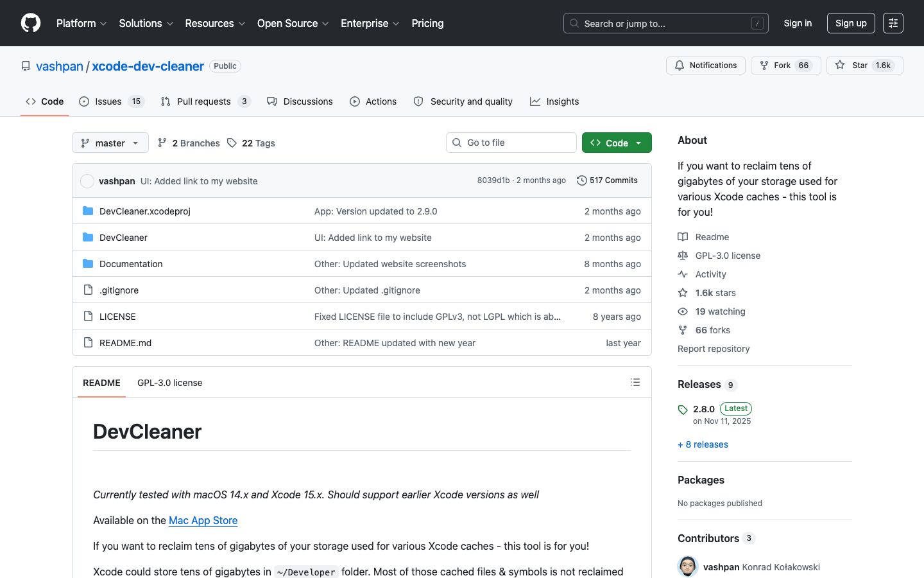Click the Sign up button
Image resolution: width=924 pixels, height=578 pixels.
tap(851, 23)
